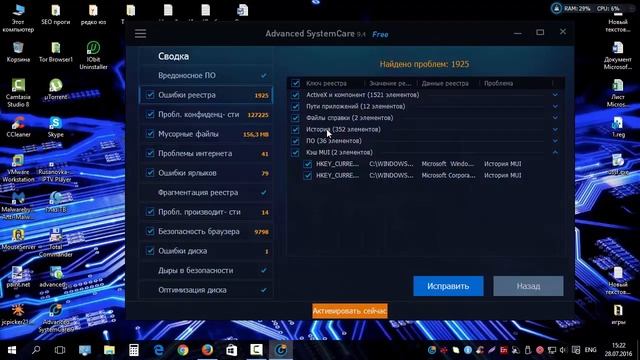Image resolution: width=640 pixels, height=360 pixels.
Task: Click the Исправить button
Action: (x=448, y=286)
